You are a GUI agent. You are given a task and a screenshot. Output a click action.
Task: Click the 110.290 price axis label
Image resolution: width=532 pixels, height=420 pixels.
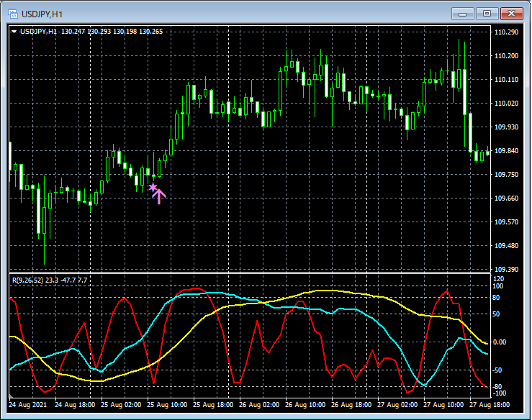(x=507, y=32)
